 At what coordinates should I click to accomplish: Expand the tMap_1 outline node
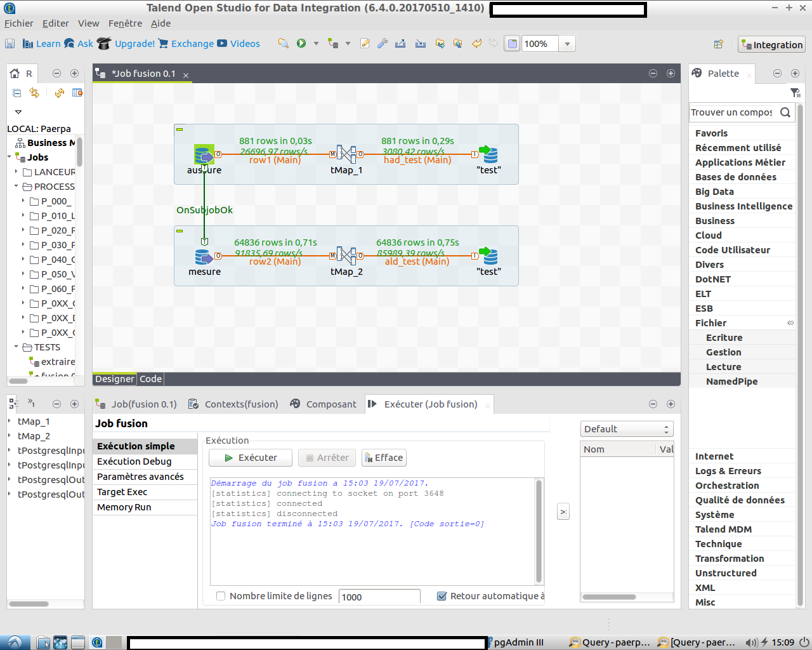(x=10, y=421)
